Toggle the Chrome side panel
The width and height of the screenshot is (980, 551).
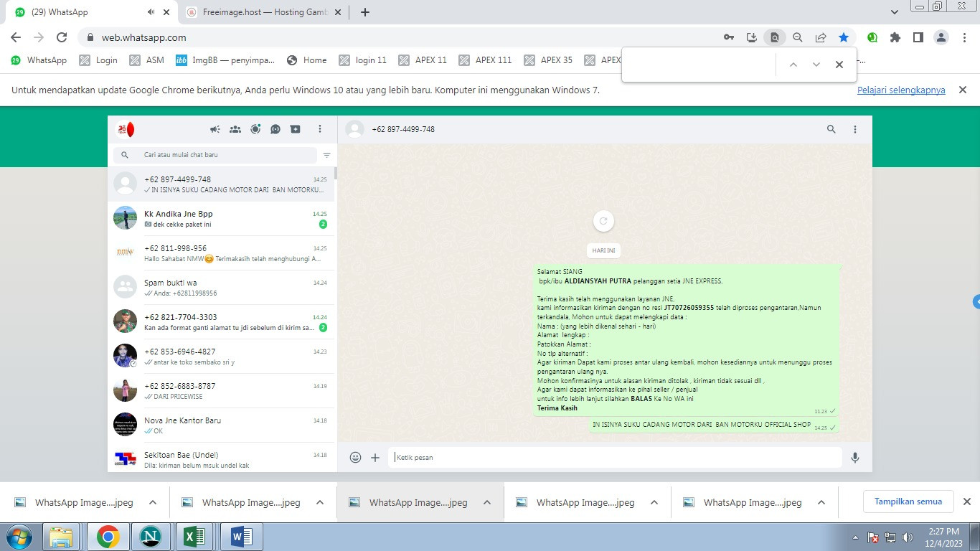(x=918, y=37)
